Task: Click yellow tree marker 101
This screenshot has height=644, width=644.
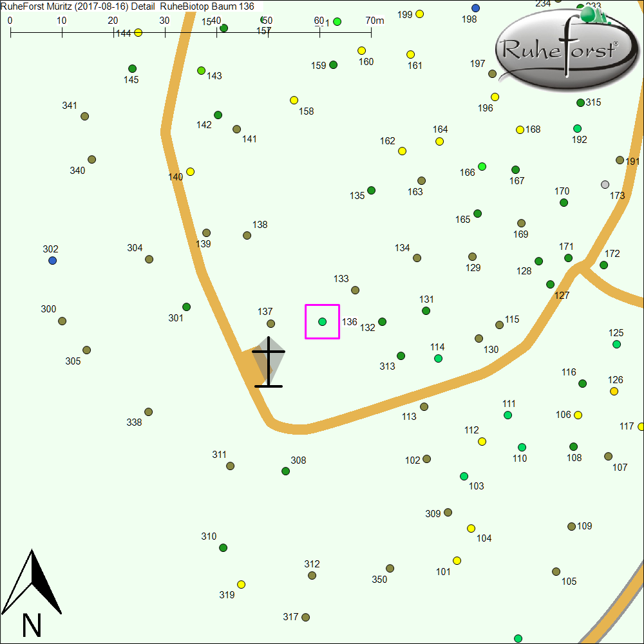Action: pyautogui.click(x=457, y=561)
